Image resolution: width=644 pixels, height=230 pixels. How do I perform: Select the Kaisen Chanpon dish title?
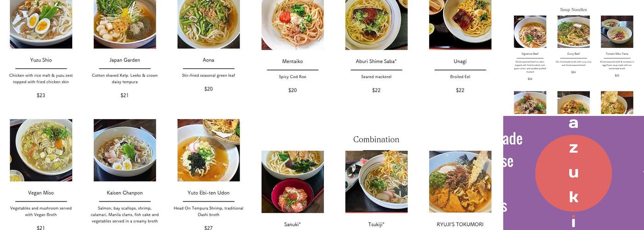tap(125, 193)
